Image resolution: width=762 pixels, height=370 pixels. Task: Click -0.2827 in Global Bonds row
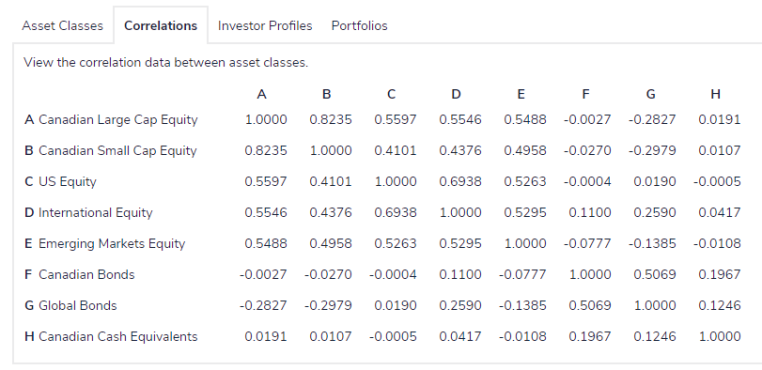[x=263, y=306]
